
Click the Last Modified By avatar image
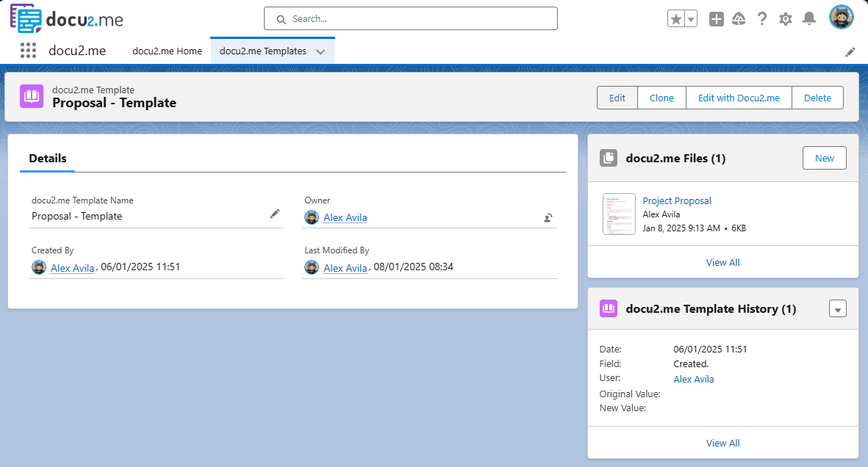312,267
